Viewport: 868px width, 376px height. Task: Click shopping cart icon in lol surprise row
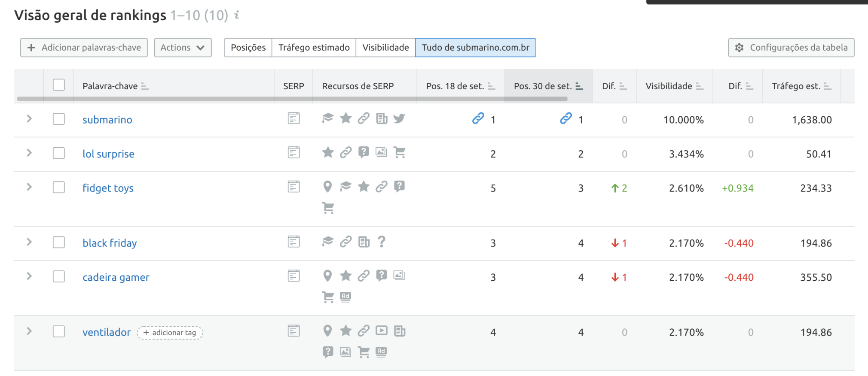[400, 152]
